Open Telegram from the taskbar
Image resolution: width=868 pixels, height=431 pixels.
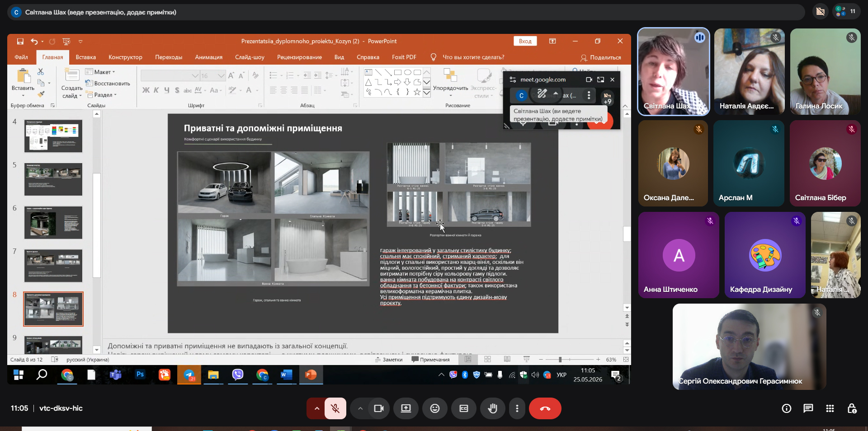click(x=189, y=375)
